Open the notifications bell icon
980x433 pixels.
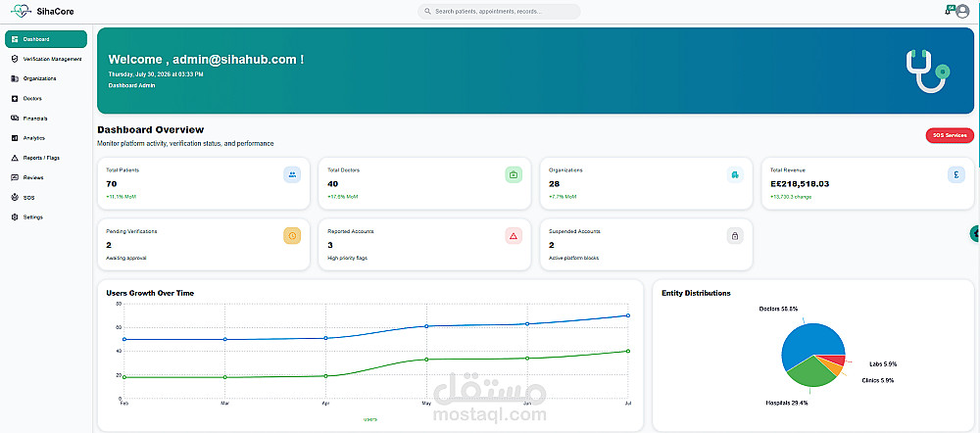[948, 12]
